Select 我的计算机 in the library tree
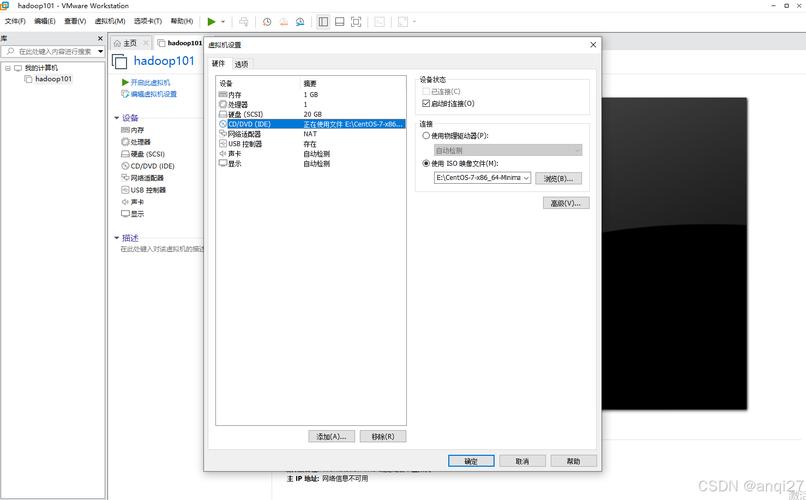 [x=41, y=68]
